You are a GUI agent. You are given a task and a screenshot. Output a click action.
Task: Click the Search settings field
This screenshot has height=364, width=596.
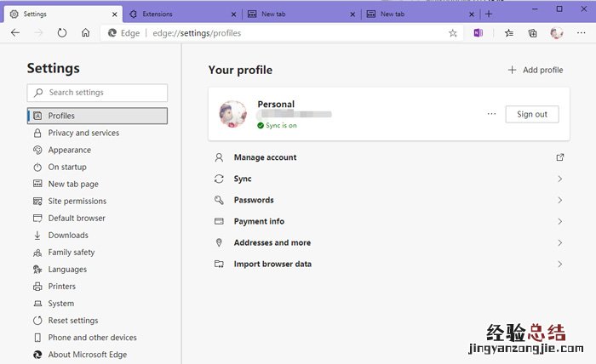pyautogui.click(x=98, y=93)
